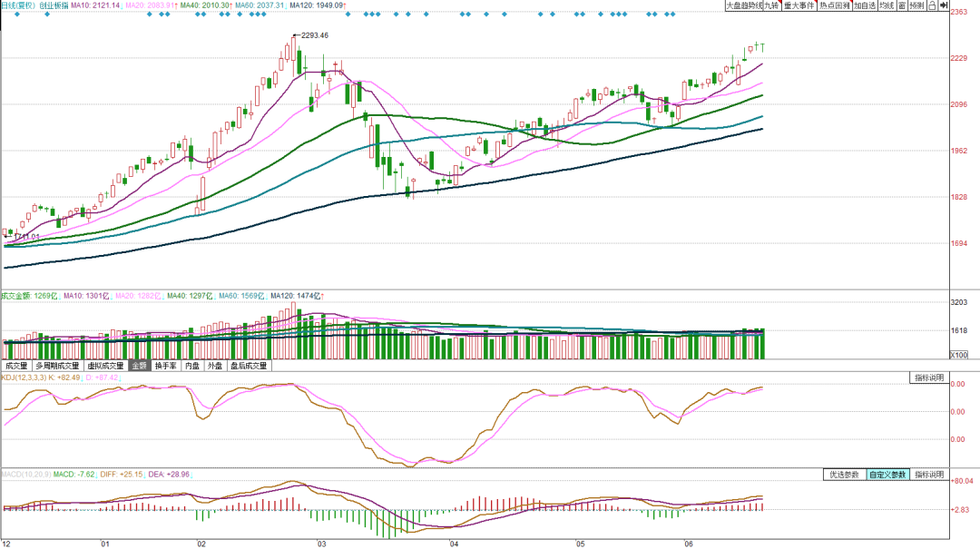Click the 预测 forecast button

click(916, 5)
